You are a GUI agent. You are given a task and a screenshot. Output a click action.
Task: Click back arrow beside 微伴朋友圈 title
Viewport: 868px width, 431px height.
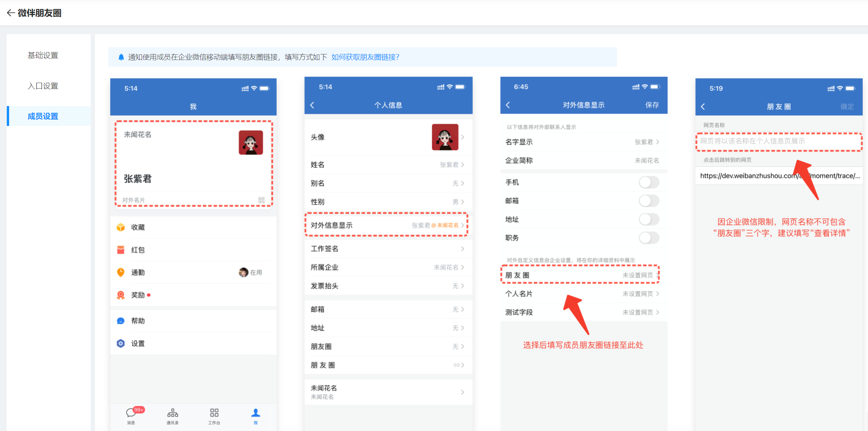pos(11,13)
